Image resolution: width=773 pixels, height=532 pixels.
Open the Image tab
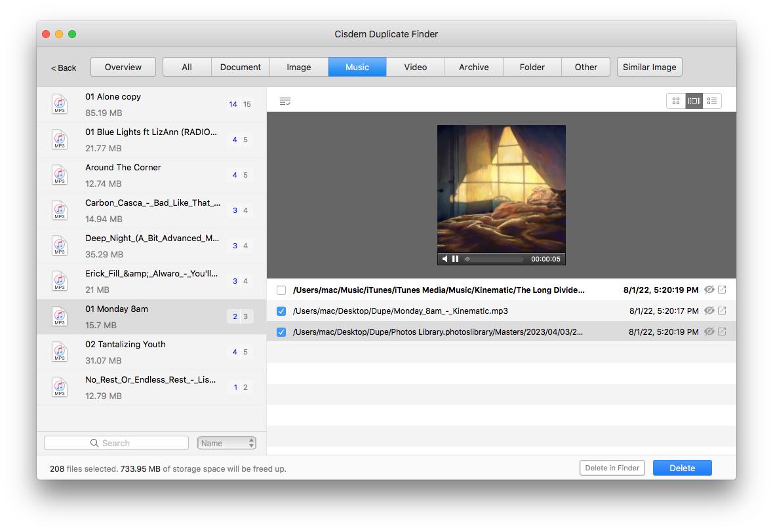pyautogui.click(x=298, y=67)
